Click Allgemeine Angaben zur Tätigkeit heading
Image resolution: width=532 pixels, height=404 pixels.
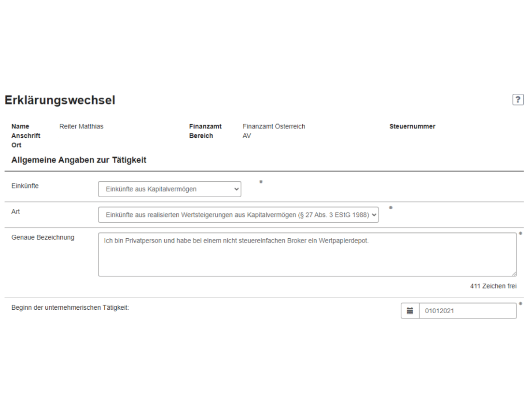(x=79, y=160)
